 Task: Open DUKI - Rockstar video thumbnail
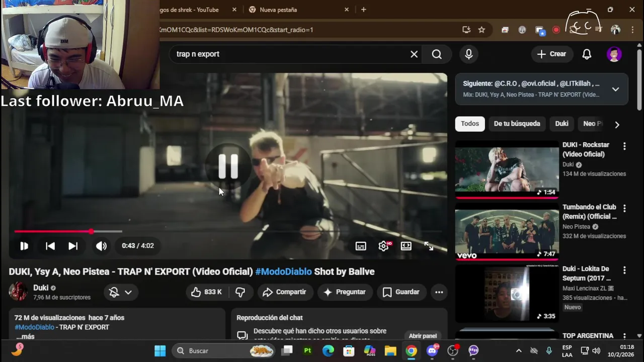507,169
